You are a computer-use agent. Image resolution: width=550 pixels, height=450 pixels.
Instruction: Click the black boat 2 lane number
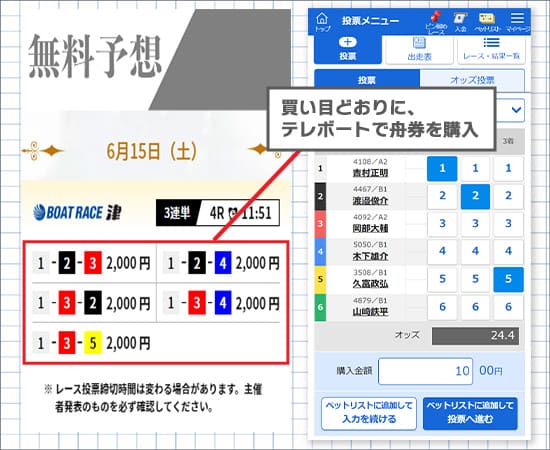(320, 196)
